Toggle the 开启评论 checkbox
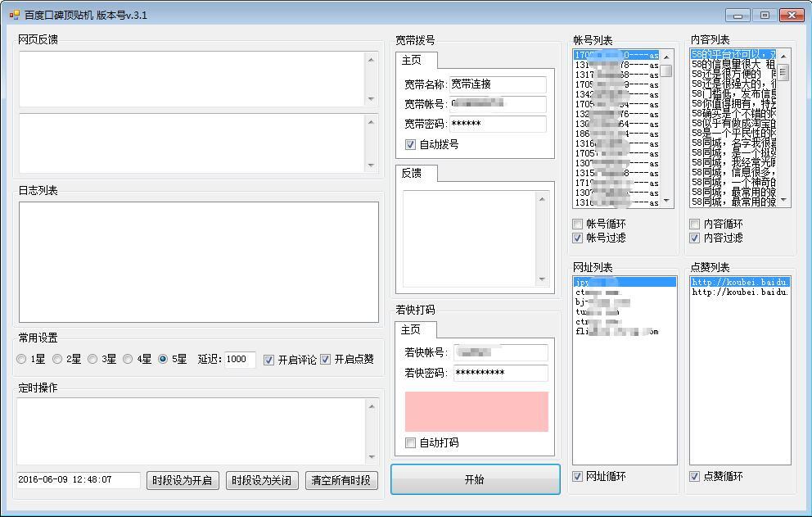This screenshot has height=517, width=812. (268, 358)
